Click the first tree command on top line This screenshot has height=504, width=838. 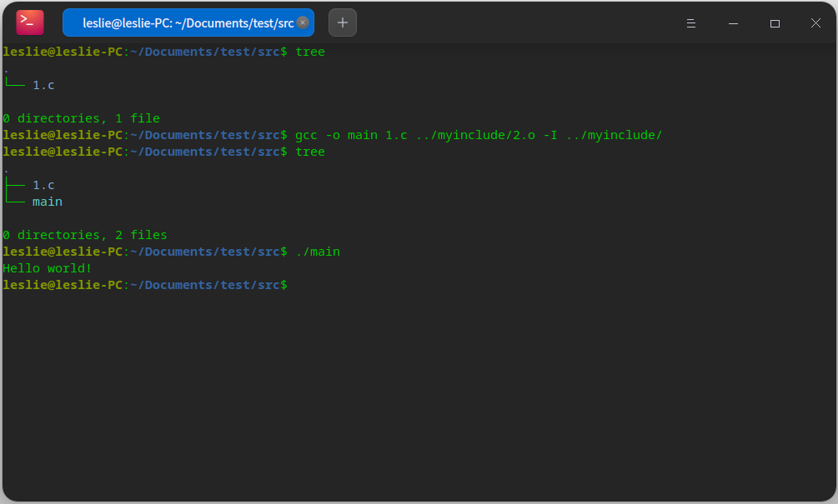310,52
